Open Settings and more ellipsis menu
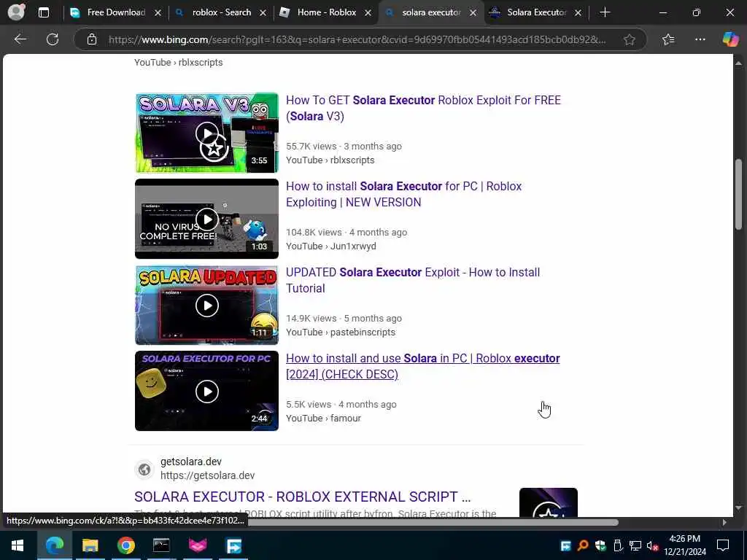 [700, 39]
